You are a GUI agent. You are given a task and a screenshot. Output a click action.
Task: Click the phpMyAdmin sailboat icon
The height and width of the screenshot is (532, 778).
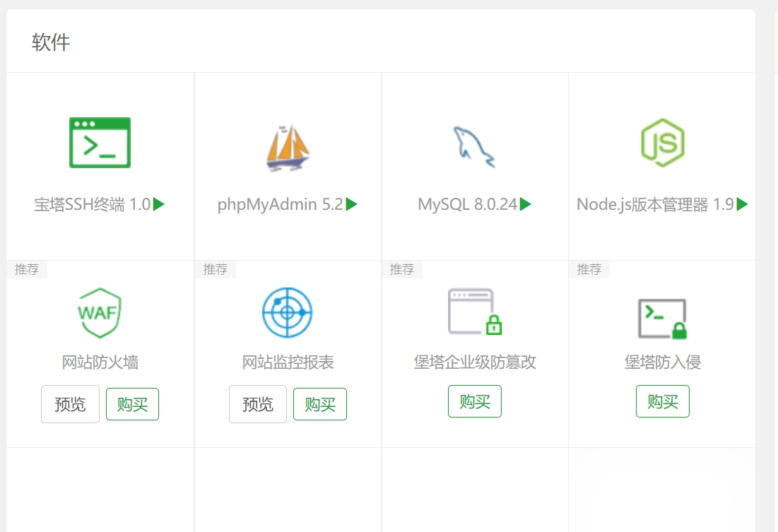pyautogui.click(x=288, y=148)
